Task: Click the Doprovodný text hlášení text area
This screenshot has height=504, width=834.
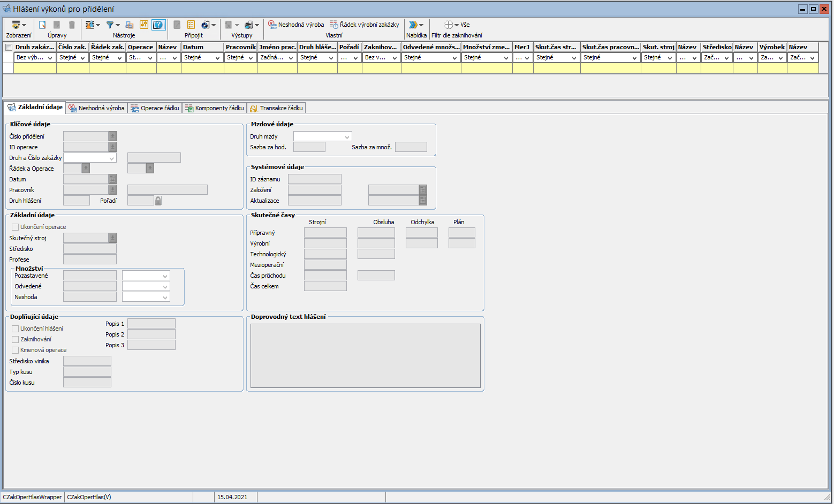Action: [x=365, y=355]
